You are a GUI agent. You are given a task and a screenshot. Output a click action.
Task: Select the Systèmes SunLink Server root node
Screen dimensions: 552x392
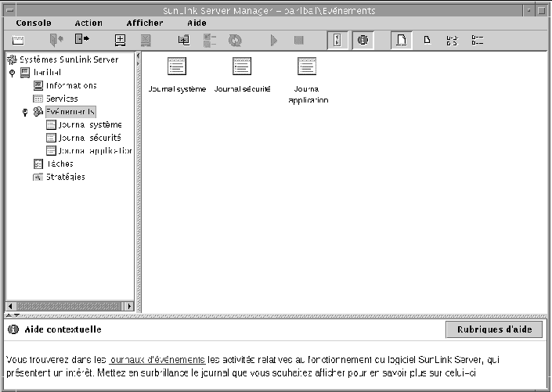pos(69,59)
